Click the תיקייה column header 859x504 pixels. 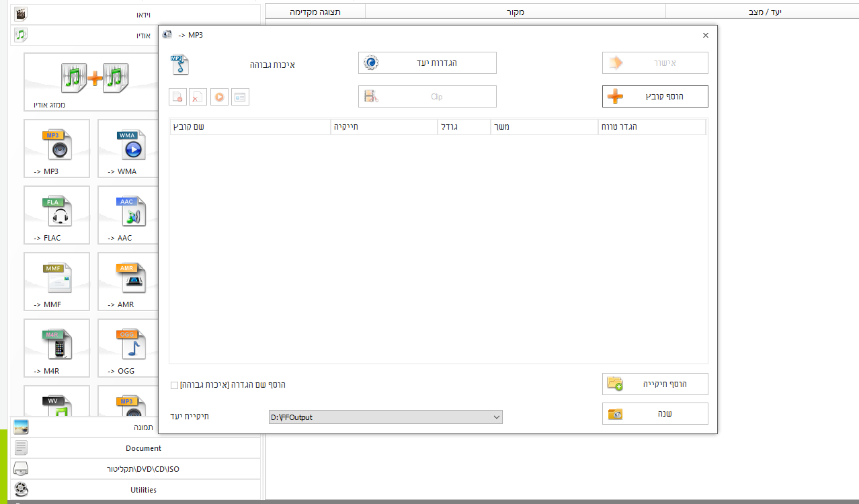tap(384, 127)
